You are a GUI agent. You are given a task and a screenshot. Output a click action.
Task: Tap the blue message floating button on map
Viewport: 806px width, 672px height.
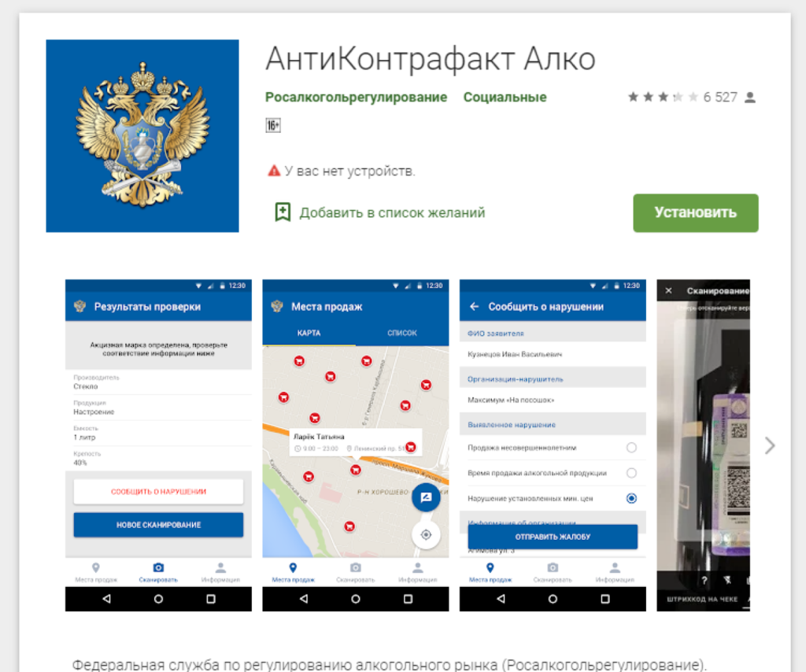point(426,497)
